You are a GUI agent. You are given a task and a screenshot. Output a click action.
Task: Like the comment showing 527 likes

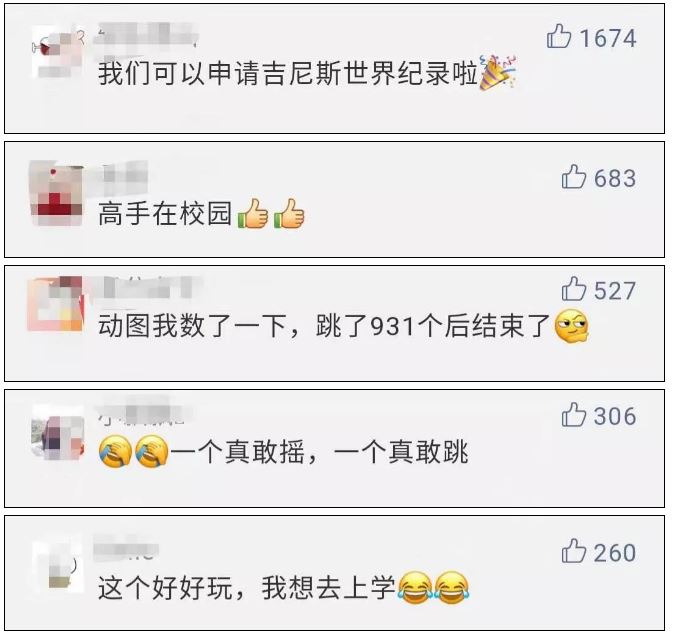pos(574,289)
